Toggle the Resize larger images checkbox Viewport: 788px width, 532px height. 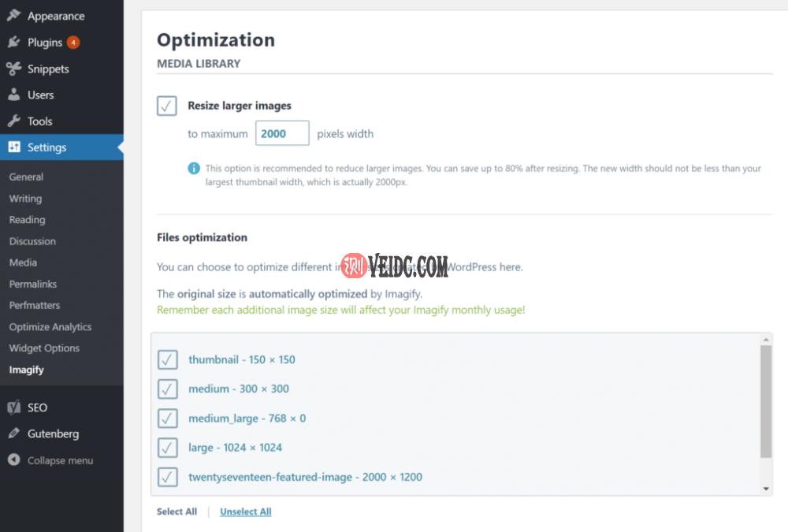point(167,106)
